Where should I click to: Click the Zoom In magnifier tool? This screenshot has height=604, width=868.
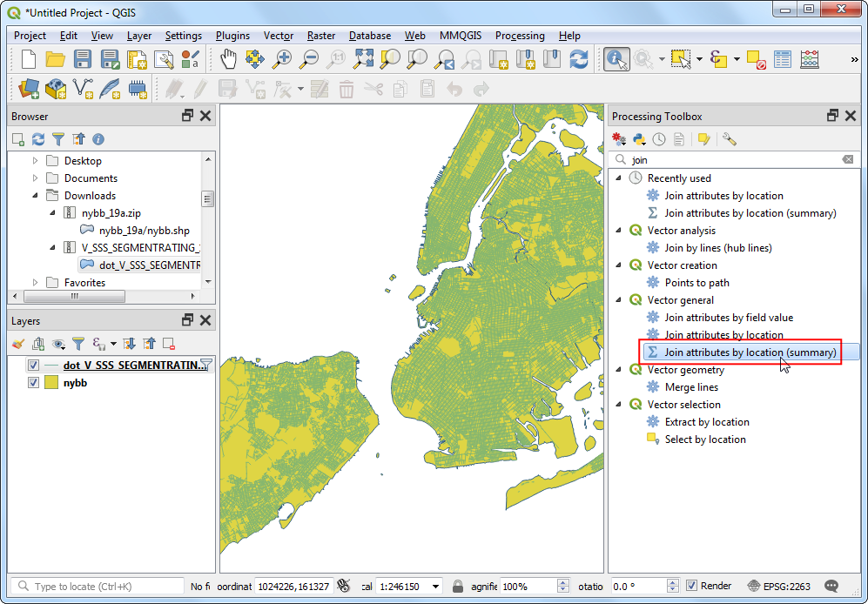click(282, 59)
